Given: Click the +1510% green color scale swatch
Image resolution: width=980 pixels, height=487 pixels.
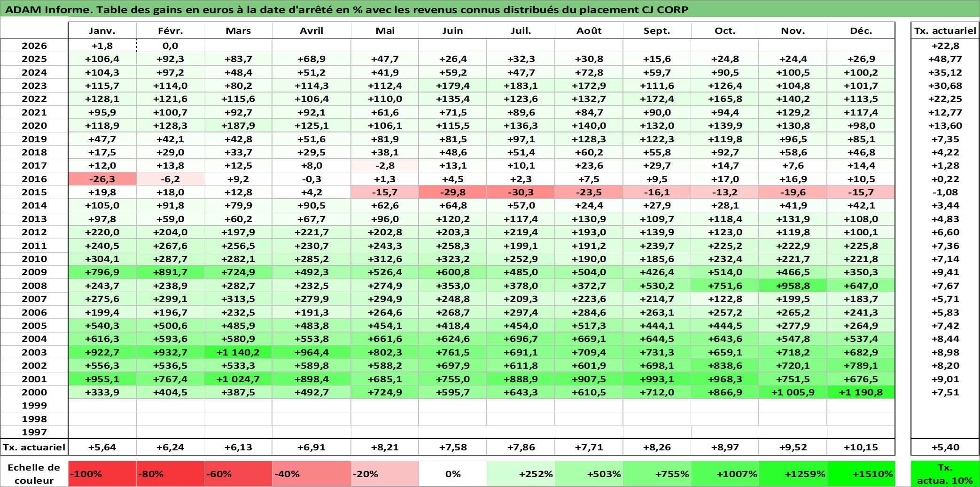Looking at the screenshot, I should [861, 473].
